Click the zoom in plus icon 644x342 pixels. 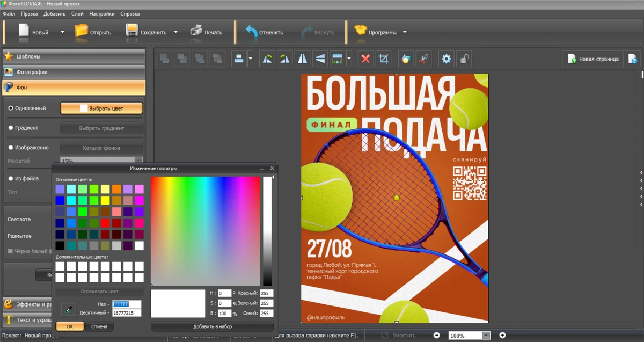pyautogui.click(x=502, y=335)
